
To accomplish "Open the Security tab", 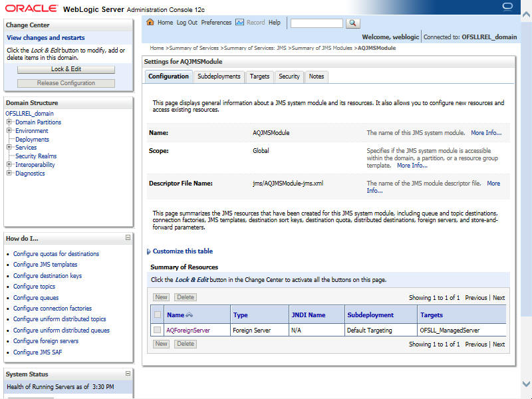I will [289, 76].
